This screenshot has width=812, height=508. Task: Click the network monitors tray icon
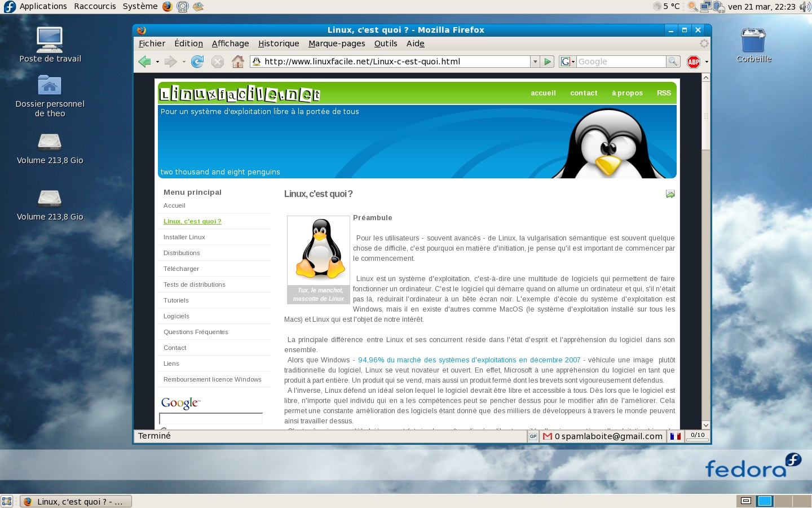tap(705, 7)
